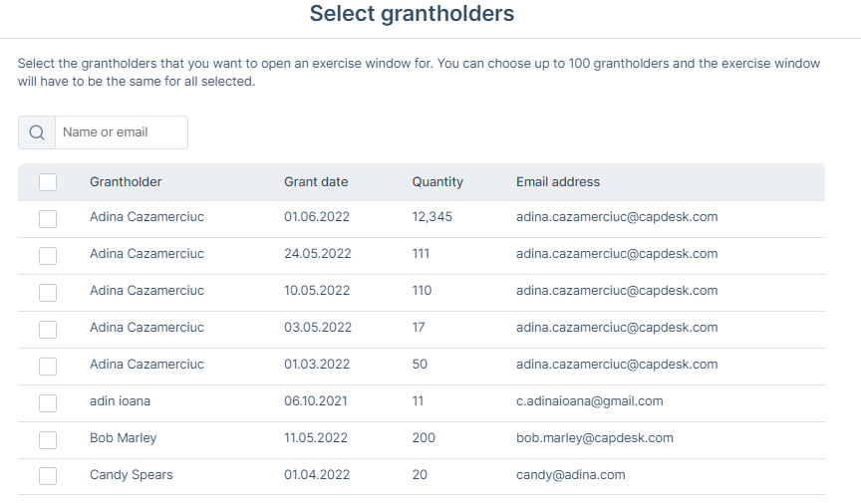Click the Email address column header

pos(558,181)
